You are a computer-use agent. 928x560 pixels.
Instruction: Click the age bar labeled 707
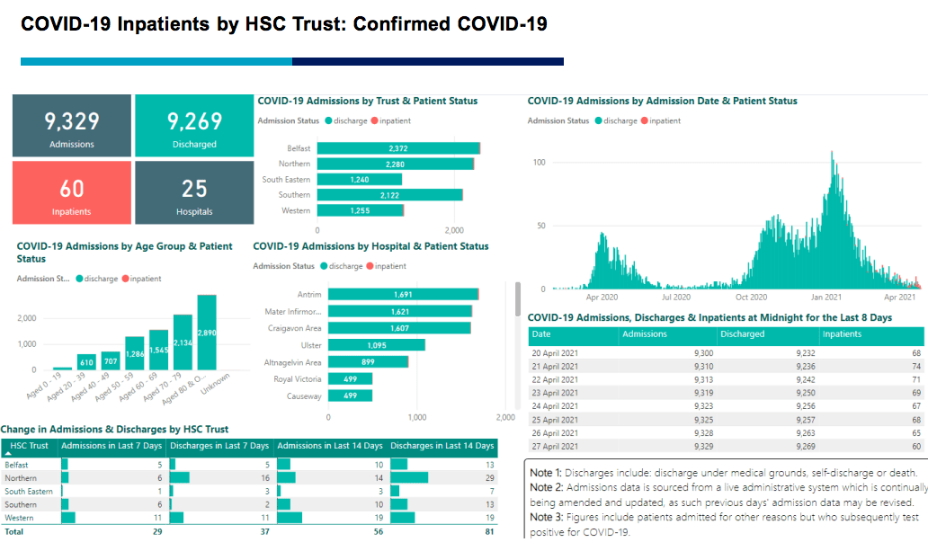(x=111, y=361)
